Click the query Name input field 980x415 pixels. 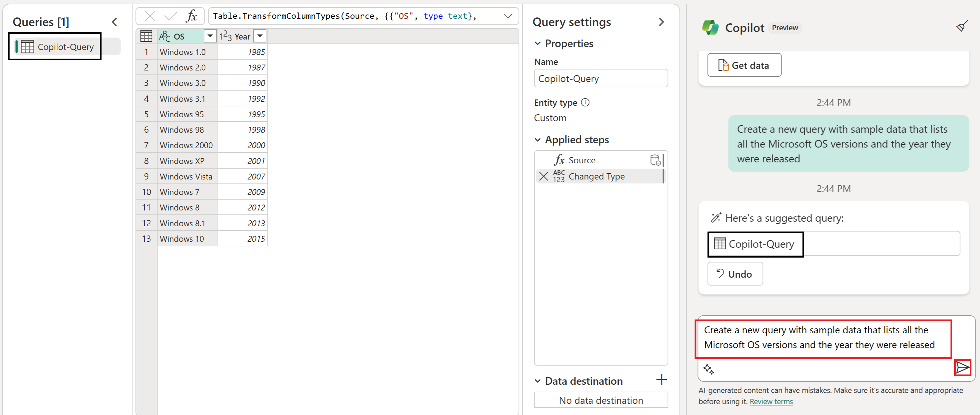[x=600, y=79]
